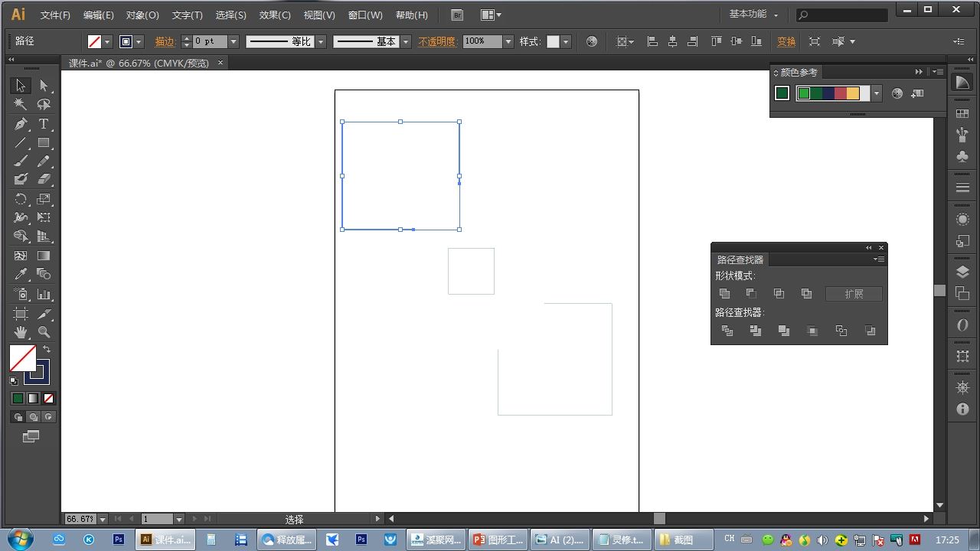Switch to Gradient fill mode
Screen dimensions: 980x551
[x=33, y=398]
